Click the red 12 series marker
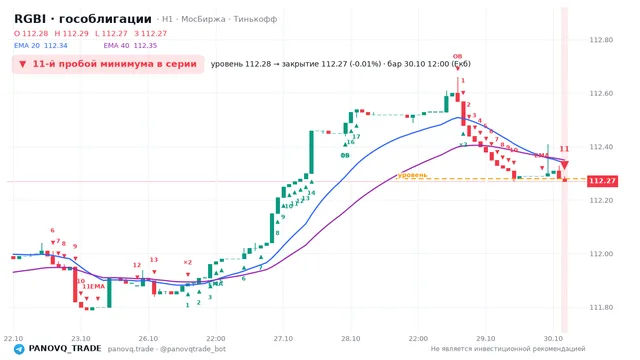The image size is (640, 360). point(137,265)
